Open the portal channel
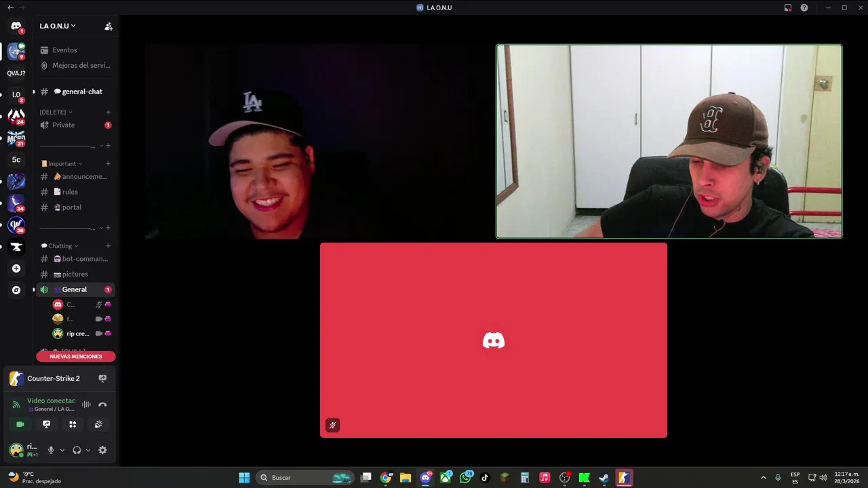This screenshot has height=488, width=868. coord(75,207)
